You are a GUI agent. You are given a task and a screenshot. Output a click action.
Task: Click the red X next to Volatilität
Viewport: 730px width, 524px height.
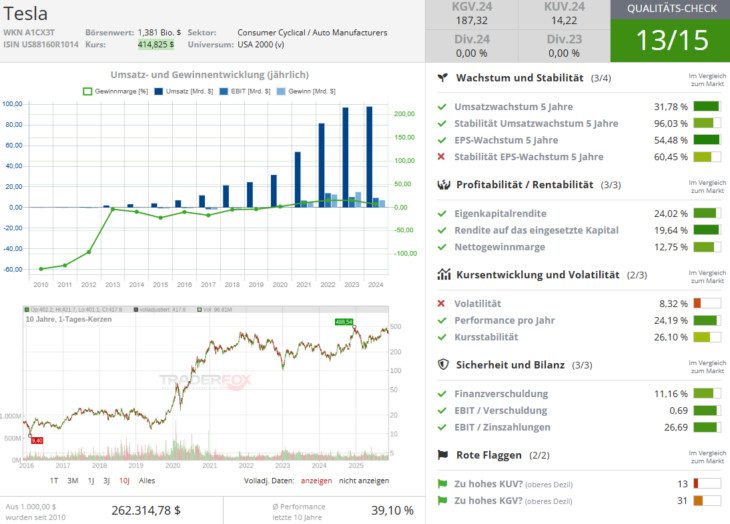tap(442, 303)
